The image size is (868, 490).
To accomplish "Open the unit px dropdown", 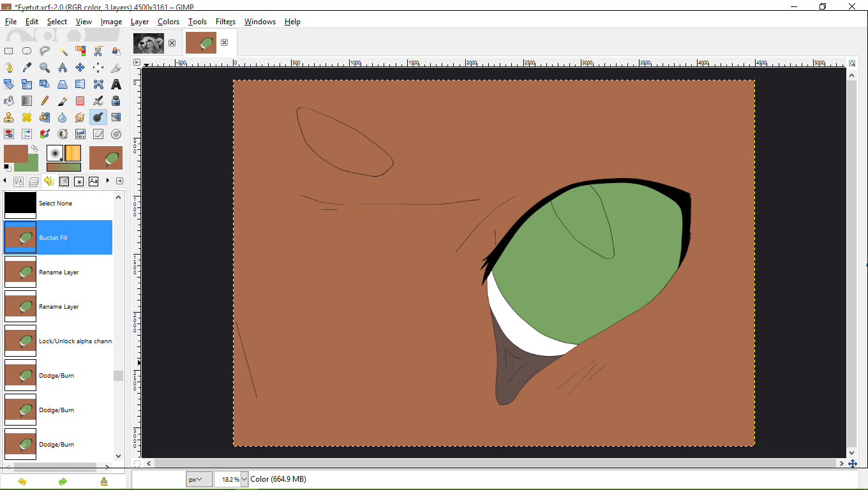I will [x=200, y=479].
